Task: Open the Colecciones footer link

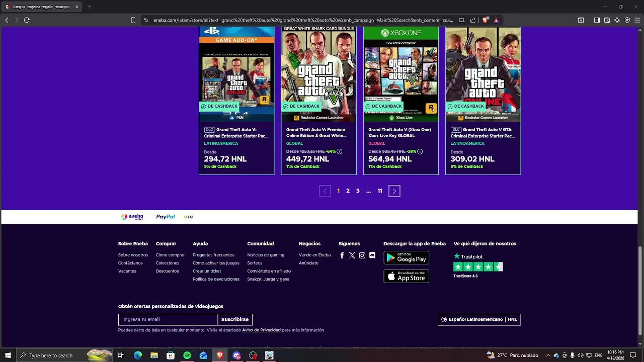Action: click(x=168, y=263)
